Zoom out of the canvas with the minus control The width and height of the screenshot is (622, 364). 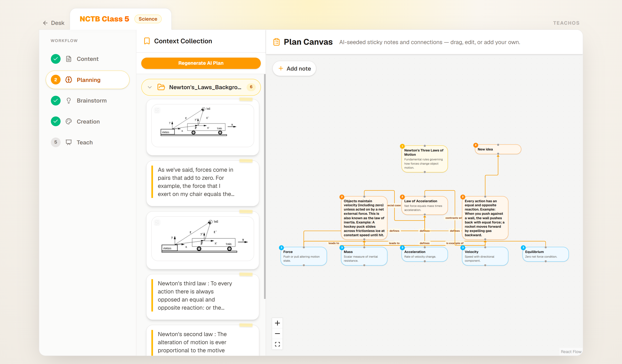pos(277,334)
